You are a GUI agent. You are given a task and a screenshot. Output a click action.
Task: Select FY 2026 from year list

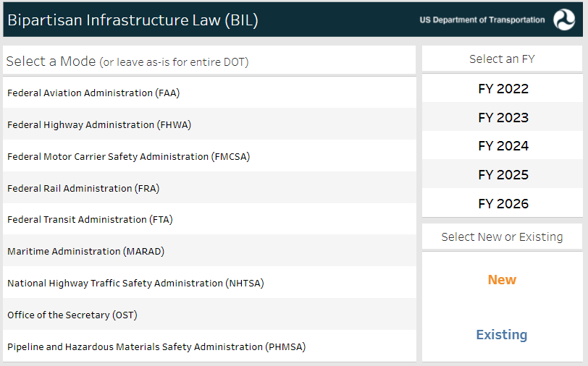click(x=503, y=204)
